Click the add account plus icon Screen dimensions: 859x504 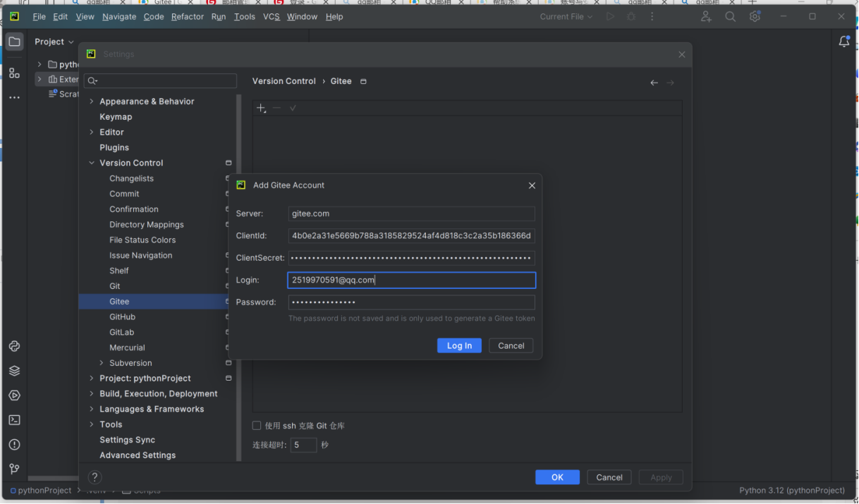click(x=261, y=108)
